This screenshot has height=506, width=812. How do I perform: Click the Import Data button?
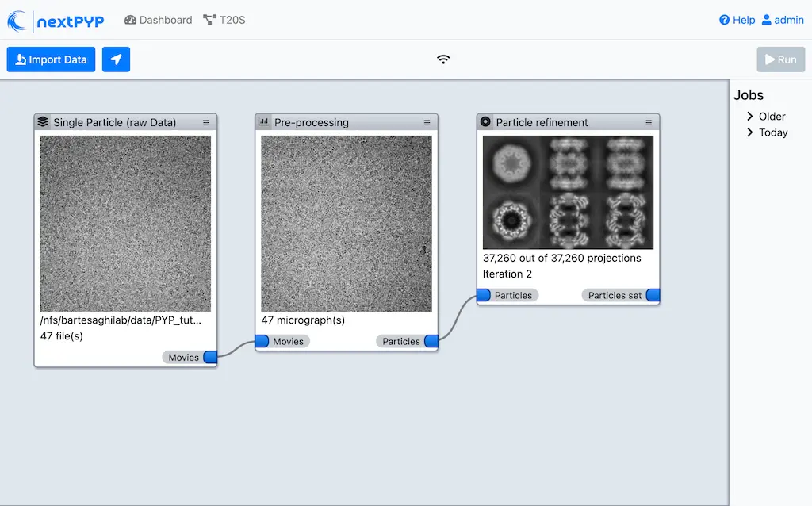(51, 59)
